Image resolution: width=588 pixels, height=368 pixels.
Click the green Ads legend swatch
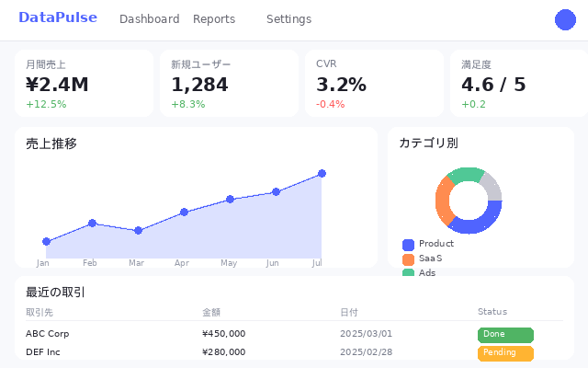point(408,272)
